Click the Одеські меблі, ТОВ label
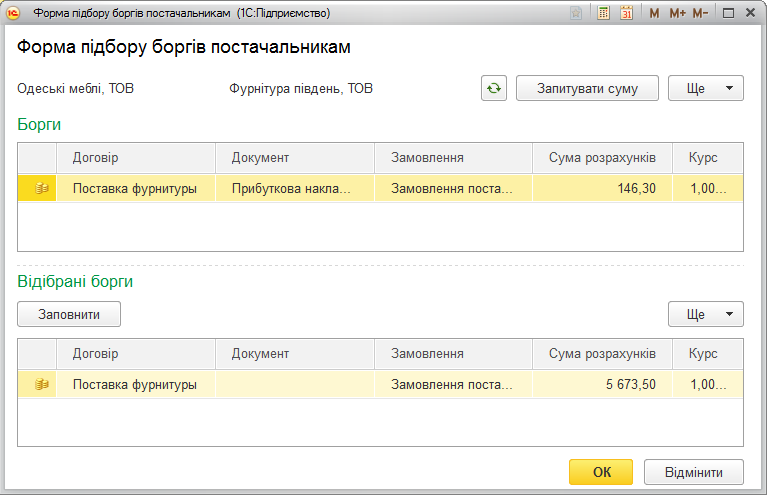The width and height of the screenshot is (767, 495). (x=75, y=89)
